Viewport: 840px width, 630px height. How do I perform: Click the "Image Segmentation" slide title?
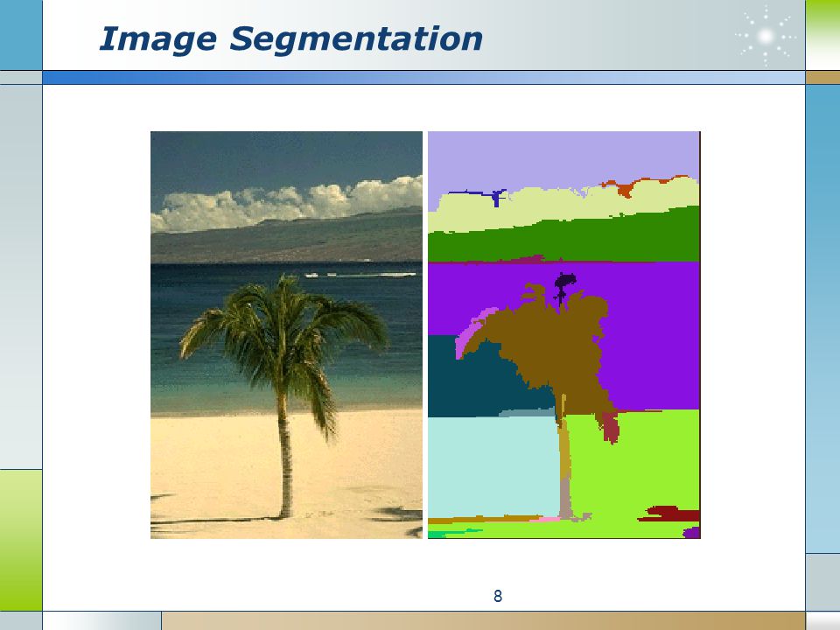[290, 39]
